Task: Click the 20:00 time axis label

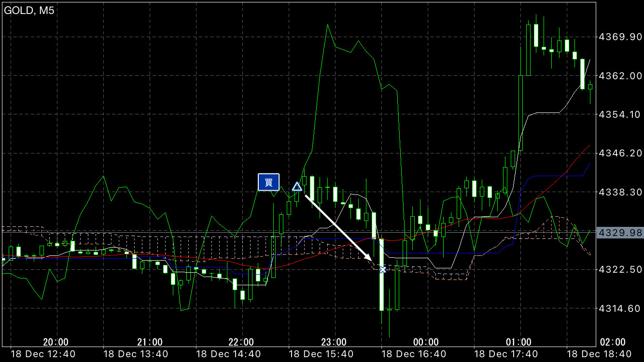Action: coord(56,342)
